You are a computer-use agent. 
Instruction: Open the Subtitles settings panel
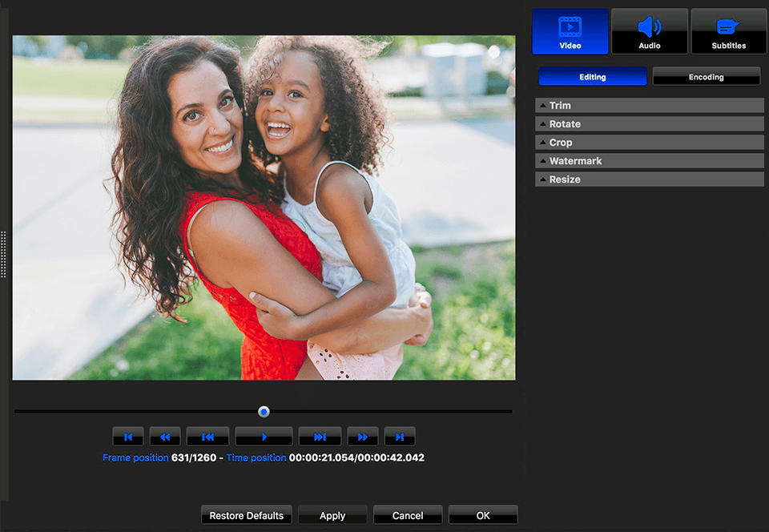[x=728, y=30]
